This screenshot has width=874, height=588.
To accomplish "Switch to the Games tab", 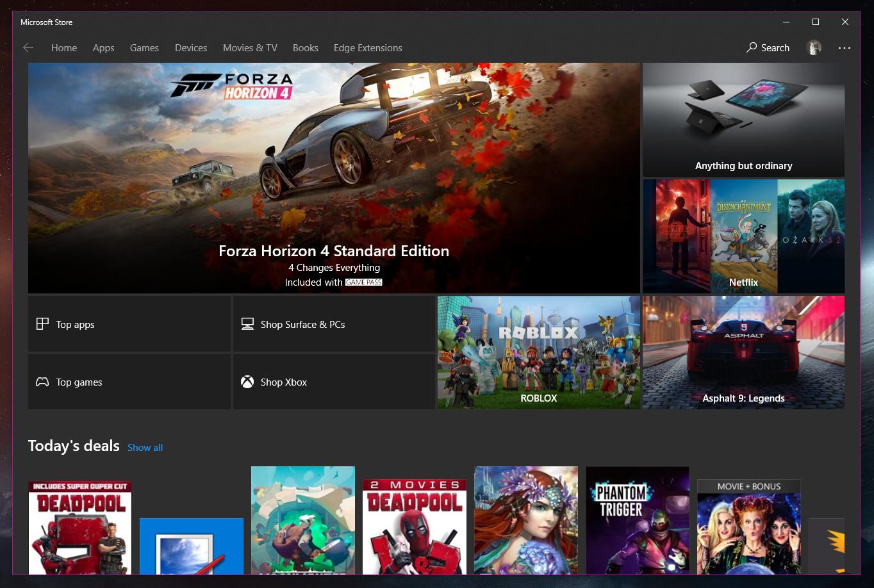I will click(144, 47).
